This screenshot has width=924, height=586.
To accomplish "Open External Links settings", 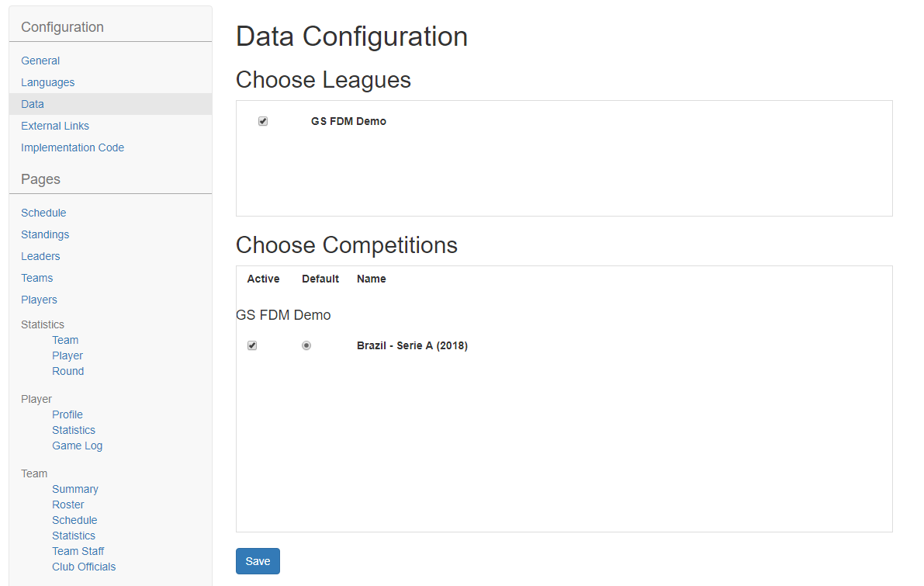I will click(x=55, y=126).
